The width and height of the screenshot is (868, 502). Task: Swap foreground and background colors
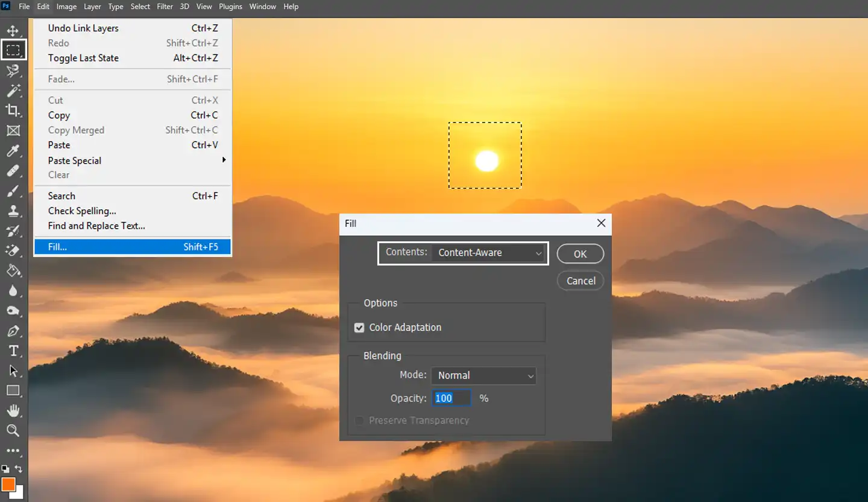click(x=19, y=468)
